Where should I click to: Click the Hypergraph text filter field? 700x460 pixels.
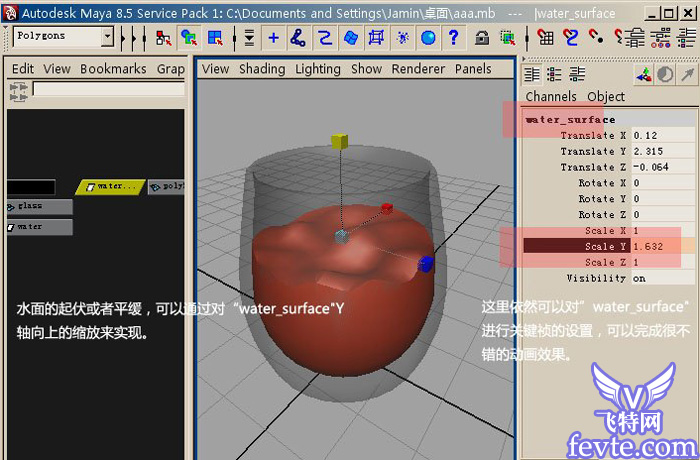(108, 89)
